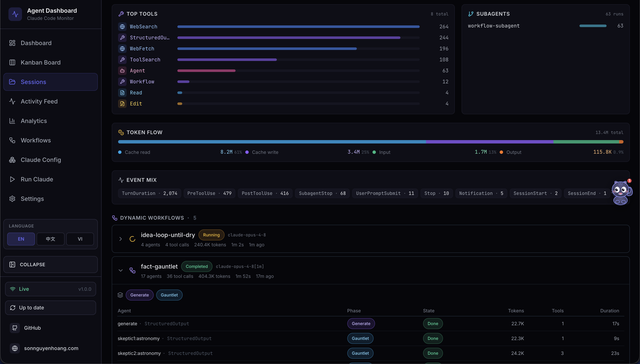The width and height of the screenshot is (640, 364).
Task: Click the GitHub octocat icon
Action: point(15,328)
